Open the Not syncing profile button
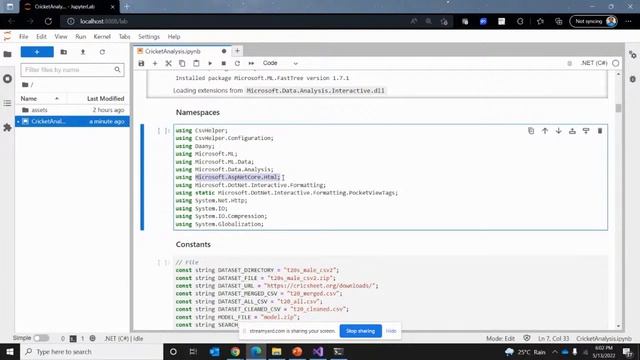 coord(593,21)
